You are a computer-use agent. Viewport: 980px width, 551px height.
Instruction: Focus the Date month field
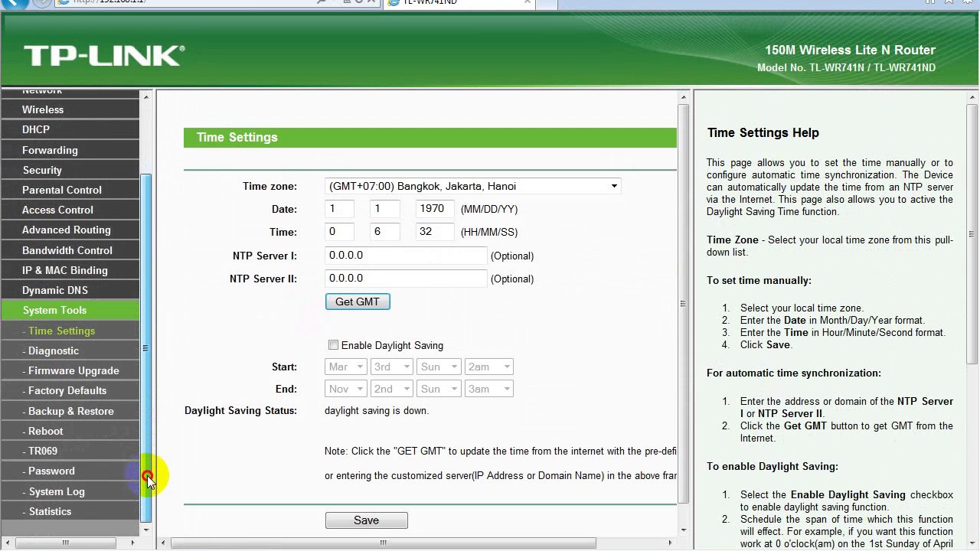click(x=339, y=209)
